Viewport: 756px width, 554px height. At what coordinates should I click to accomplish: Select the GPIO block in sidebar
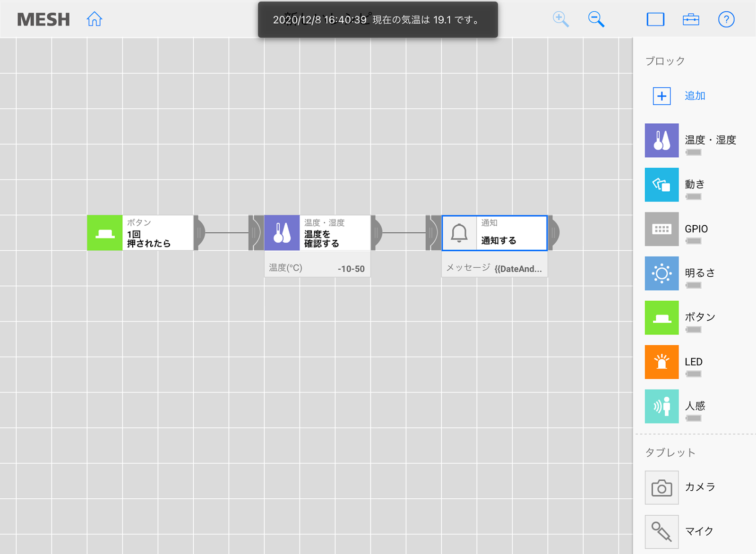(x=661, y=229)
